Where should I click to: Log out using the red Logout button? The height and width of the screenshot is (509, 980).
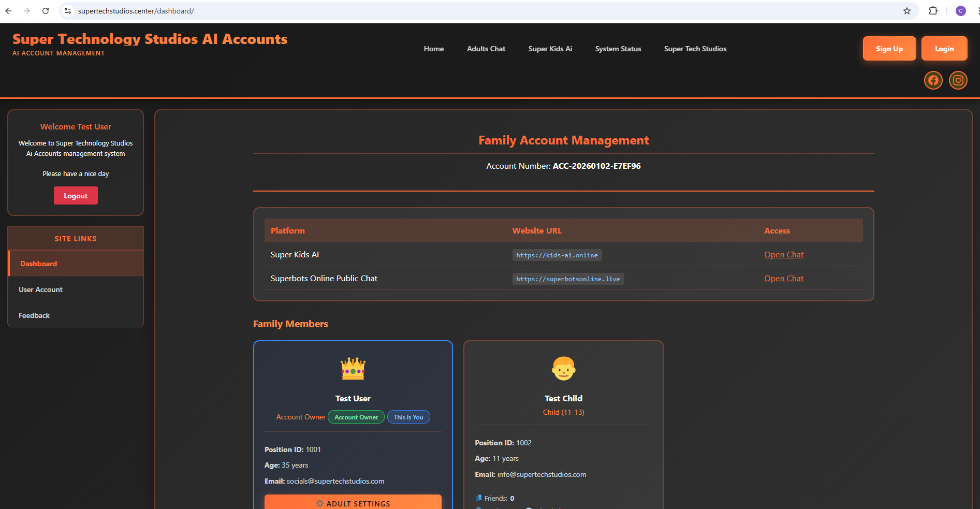pyautogui.click(x=76, y=196)
